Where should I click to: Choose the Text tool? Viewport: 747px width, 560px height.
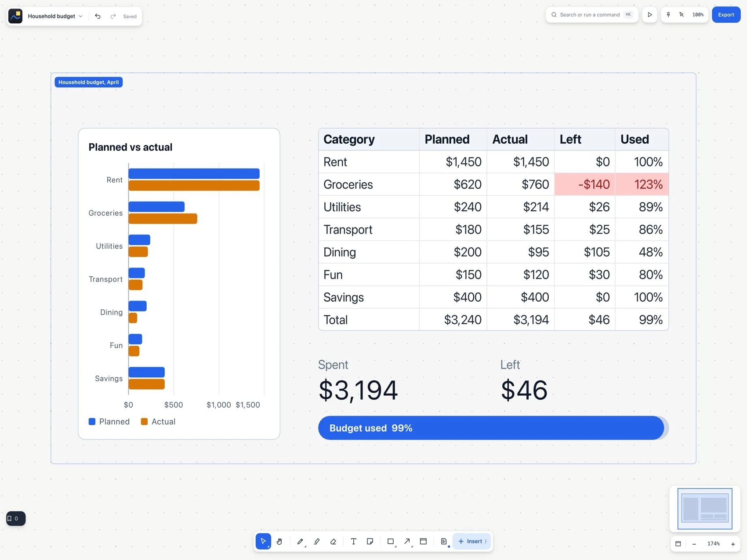coord(353,541)
